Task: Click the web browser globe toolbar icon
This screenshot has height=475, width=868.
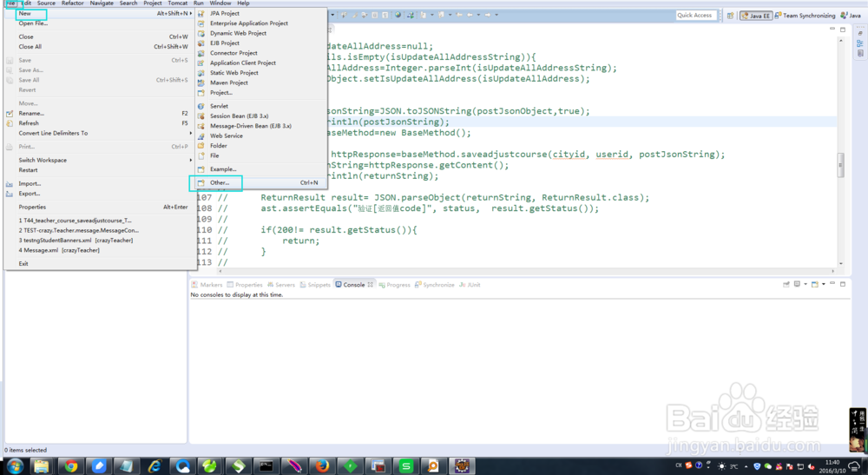Action: click(x=398, y=15)
